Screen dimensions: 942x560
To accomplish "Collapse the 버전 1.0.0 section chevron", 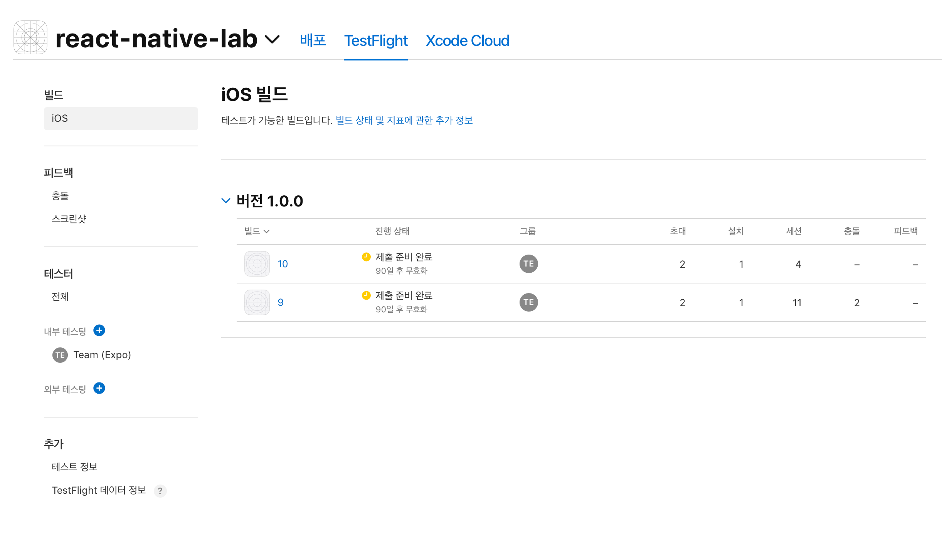I will coord(226,201).
